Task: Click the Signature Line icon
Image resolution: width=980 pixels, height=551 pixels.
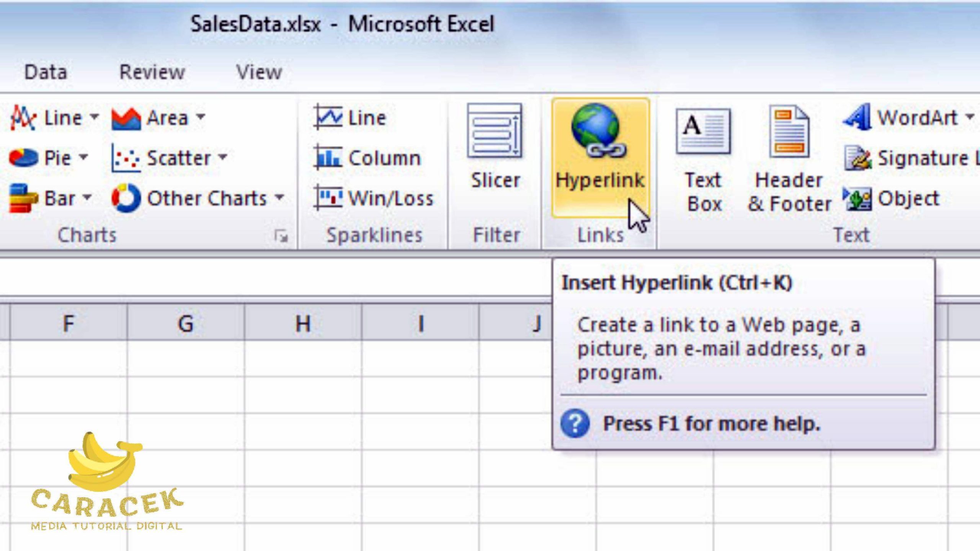Action: coord(858,158)
